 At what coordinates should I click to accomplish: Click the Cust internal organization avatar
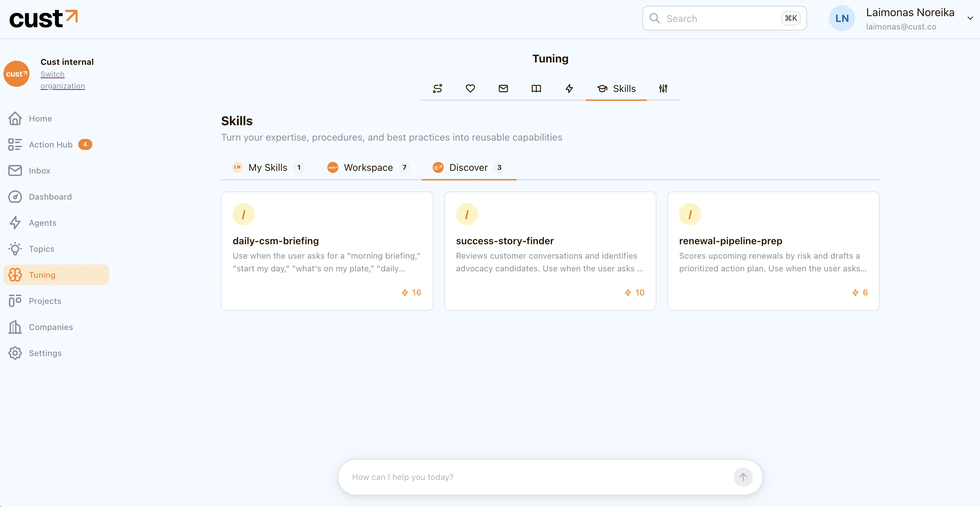point(16,74)
